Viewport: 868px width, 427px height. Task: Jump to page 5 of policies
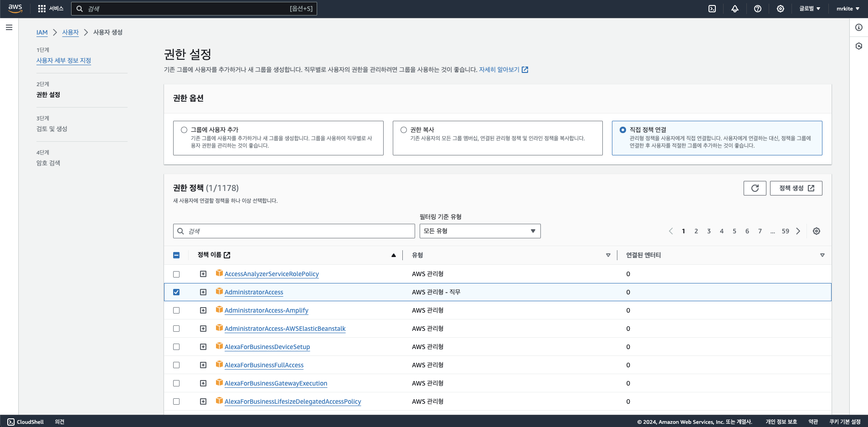tap(734, 231)
